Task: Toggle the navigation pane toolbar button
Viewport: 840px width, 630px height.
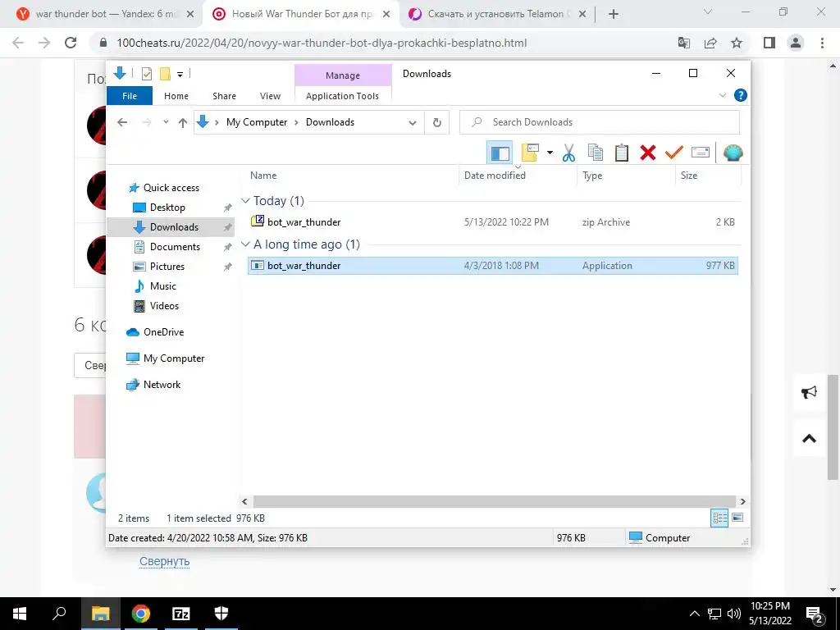Action: click(500, 153)
